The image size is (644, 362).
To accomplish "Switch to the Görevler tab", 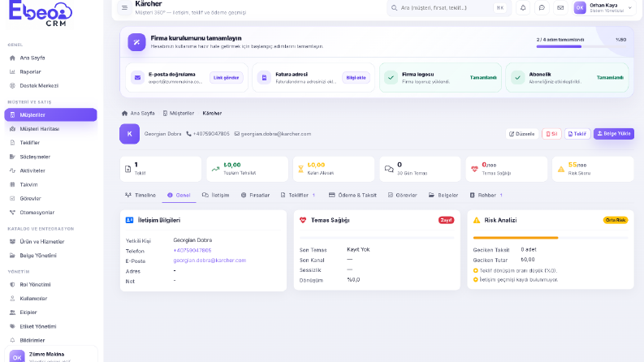I will pyautogui.click(x=403, y=196).
